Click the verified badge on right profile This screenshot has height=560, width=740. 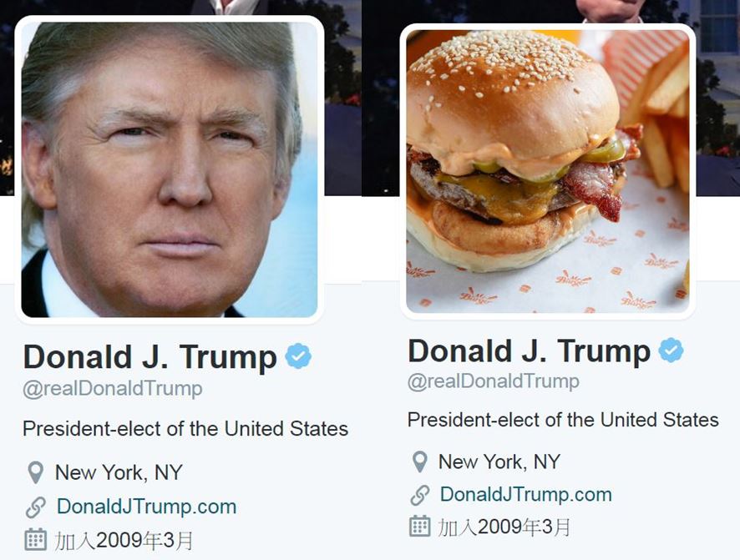(672, 351)
